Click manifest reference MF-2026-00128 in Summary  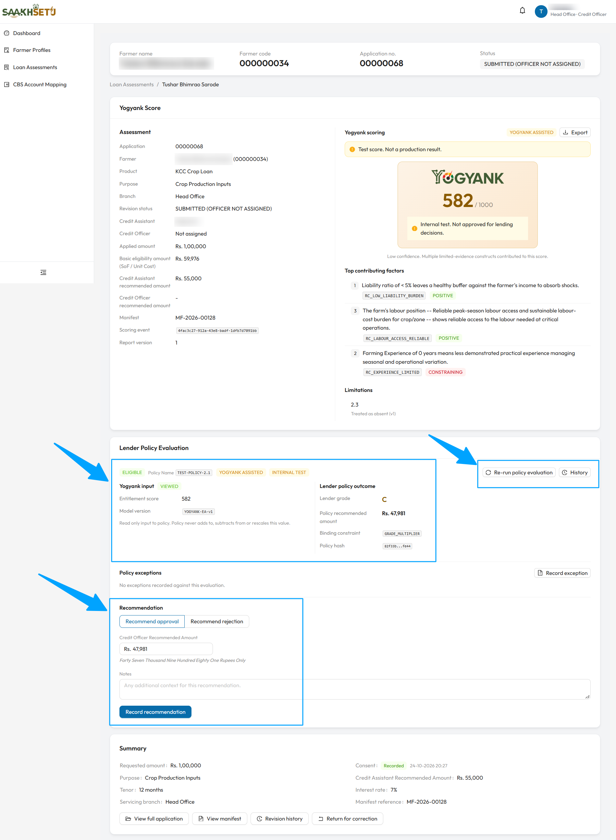(426, 802)
